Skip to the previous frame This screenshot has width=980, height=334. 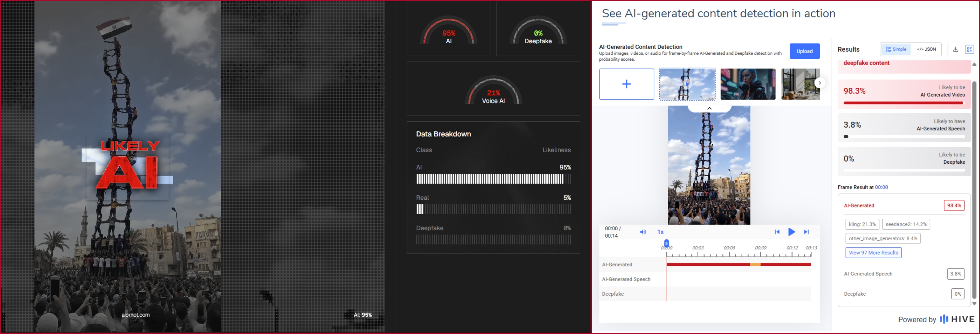[777, 232]
